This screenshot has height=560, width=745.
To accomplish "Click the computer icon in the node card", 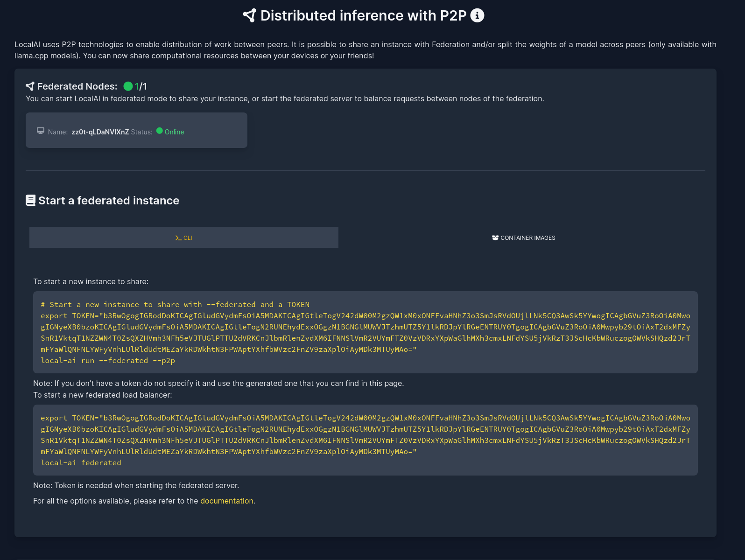I will (41, 131).
